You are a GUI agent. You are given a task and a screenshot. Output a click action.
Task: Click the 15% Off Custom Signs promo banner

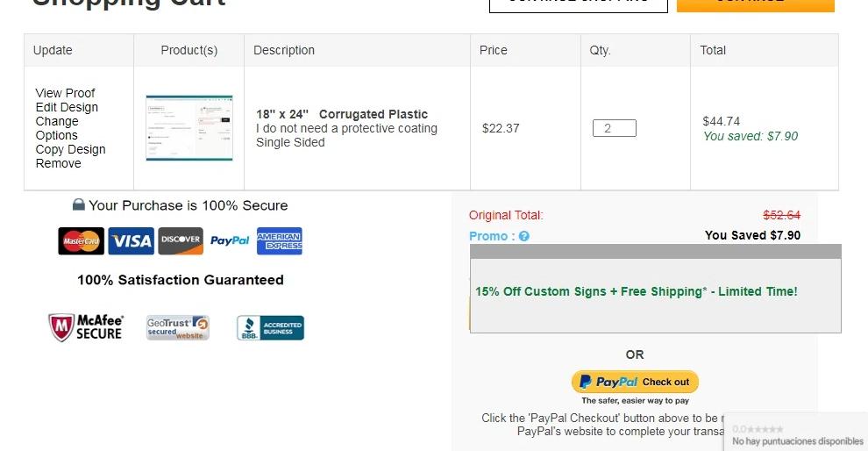637,291
